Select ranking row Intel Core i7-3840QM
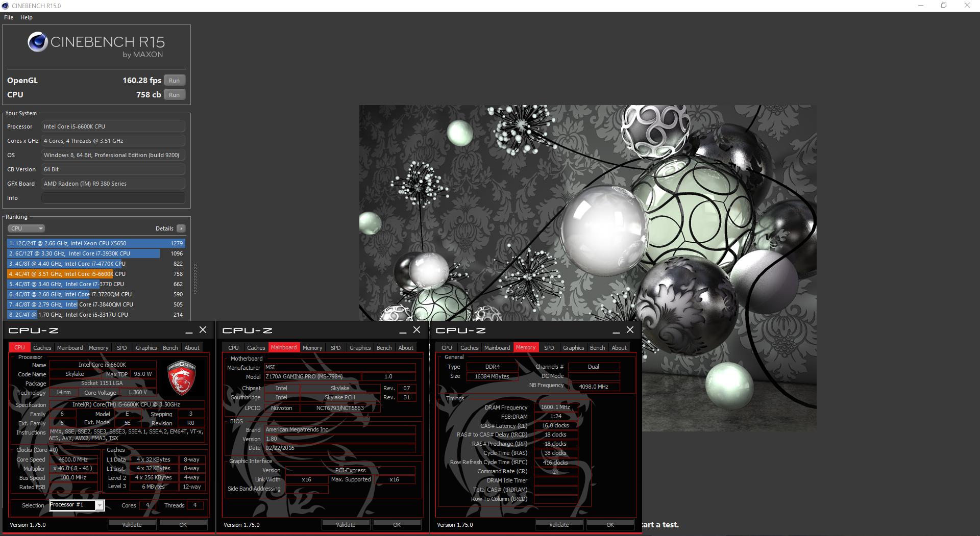 (x=96, y=304)
